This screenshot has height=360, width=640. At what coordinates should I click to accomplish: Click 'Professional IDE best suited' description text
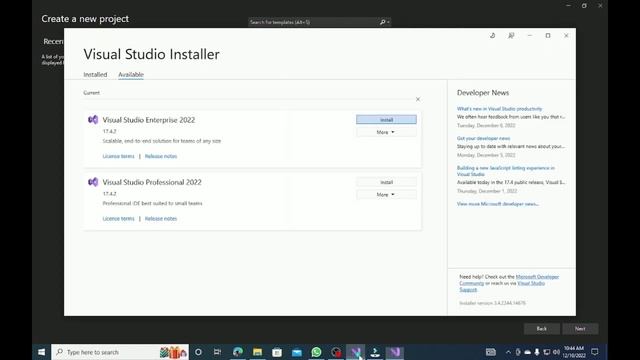(x=152, y=203)
